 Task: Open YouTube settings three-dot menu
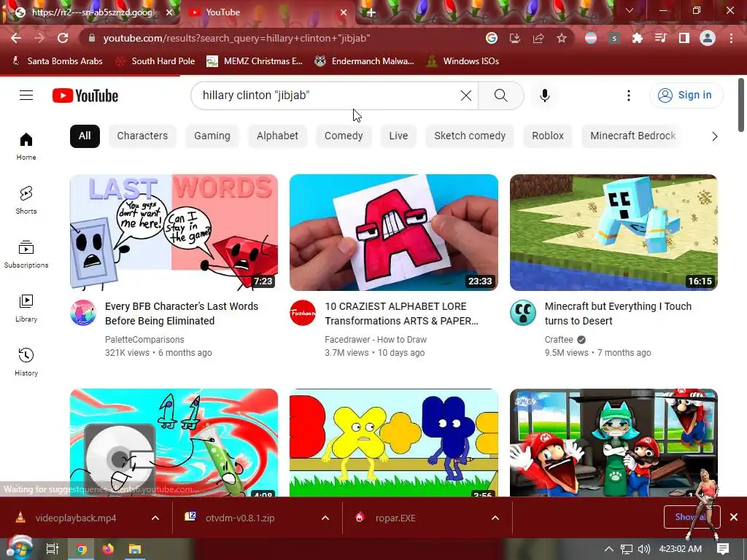pos(628,96)
